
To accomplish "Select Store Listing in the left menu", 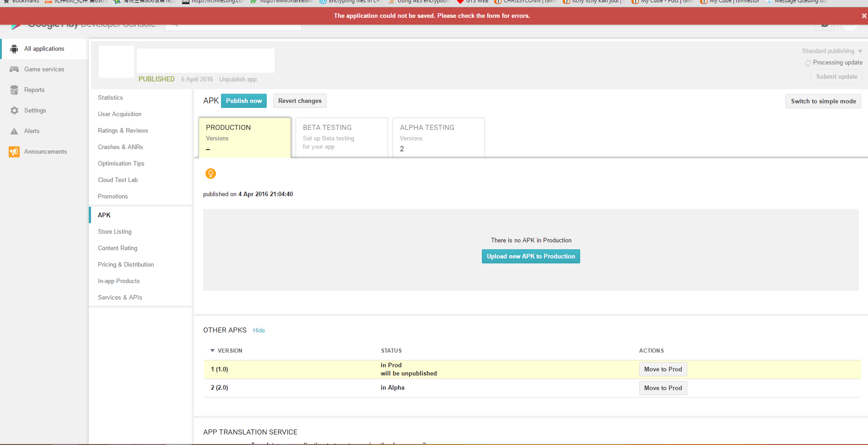I will click(x=114, y=231).
